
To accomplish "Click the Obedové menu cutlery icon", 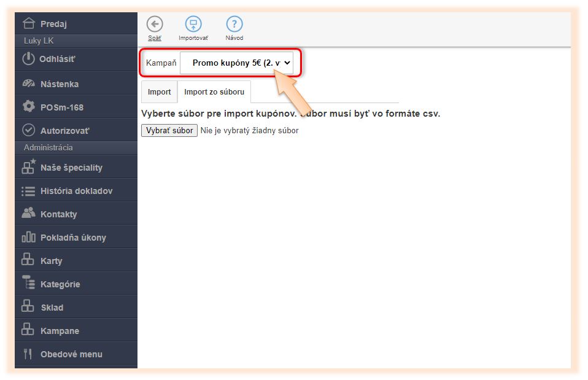I will coord(28,354).
